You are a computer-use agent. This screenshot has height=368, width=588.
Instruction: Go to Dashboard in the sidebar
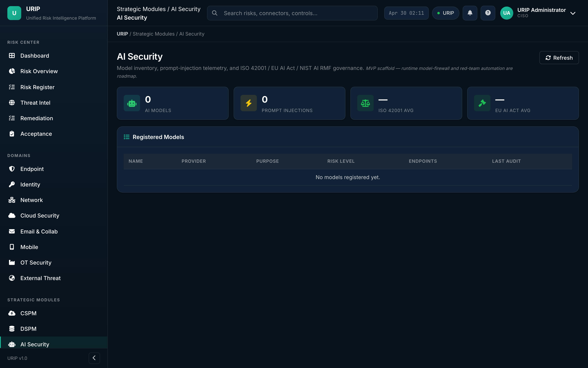point(54,56)
